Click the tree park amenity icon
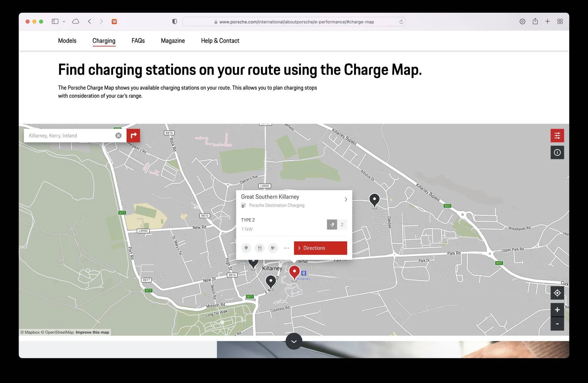 click(246, 248)
